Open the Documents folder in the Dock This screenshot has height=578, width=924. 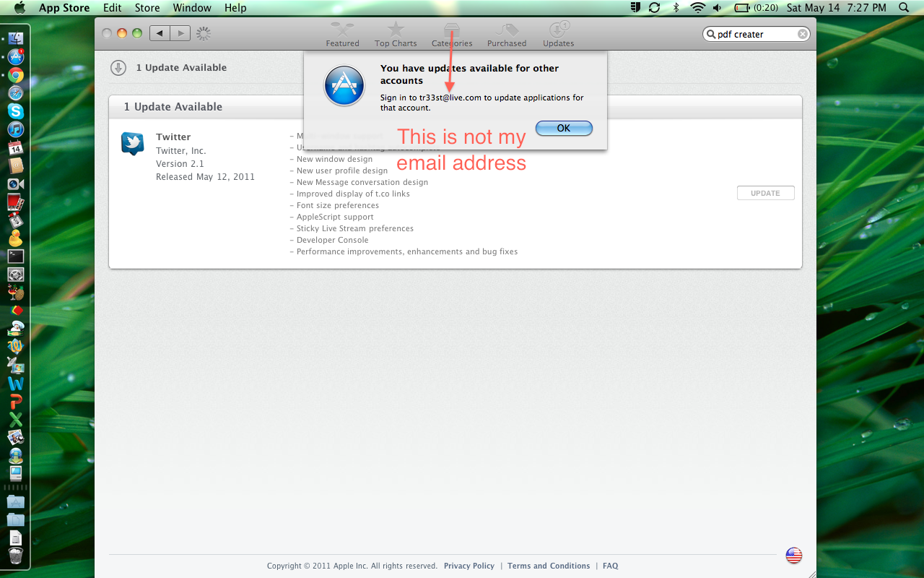pyautogui.click(x=16, y=519)
